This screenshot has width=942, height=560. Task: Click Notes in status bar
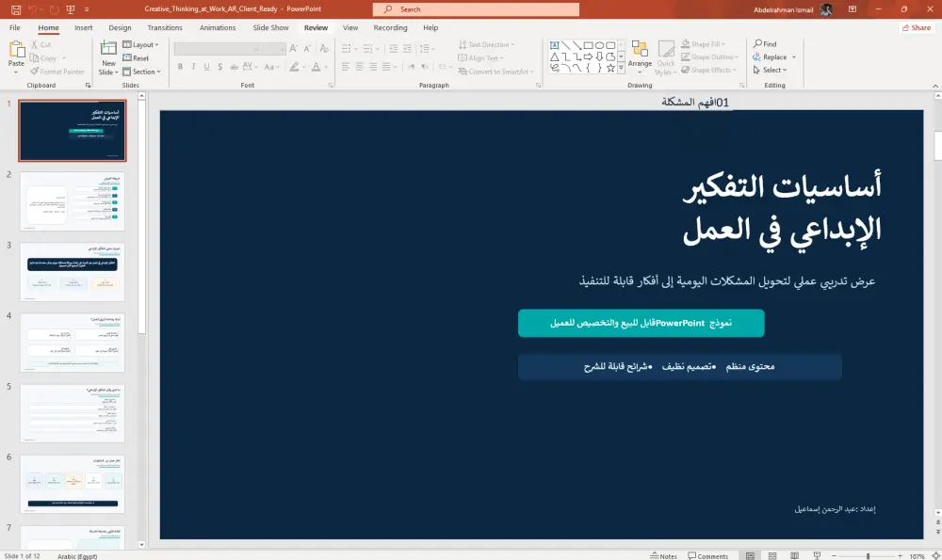(x=664, y=556)
